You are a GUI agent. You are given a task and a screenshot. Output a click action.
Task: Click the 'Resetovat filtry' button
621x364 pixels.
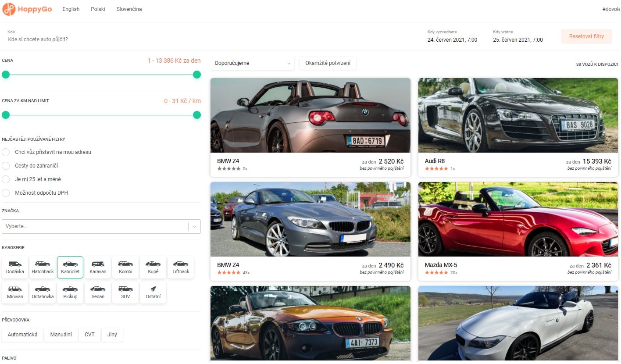click(x=586, y=36)
